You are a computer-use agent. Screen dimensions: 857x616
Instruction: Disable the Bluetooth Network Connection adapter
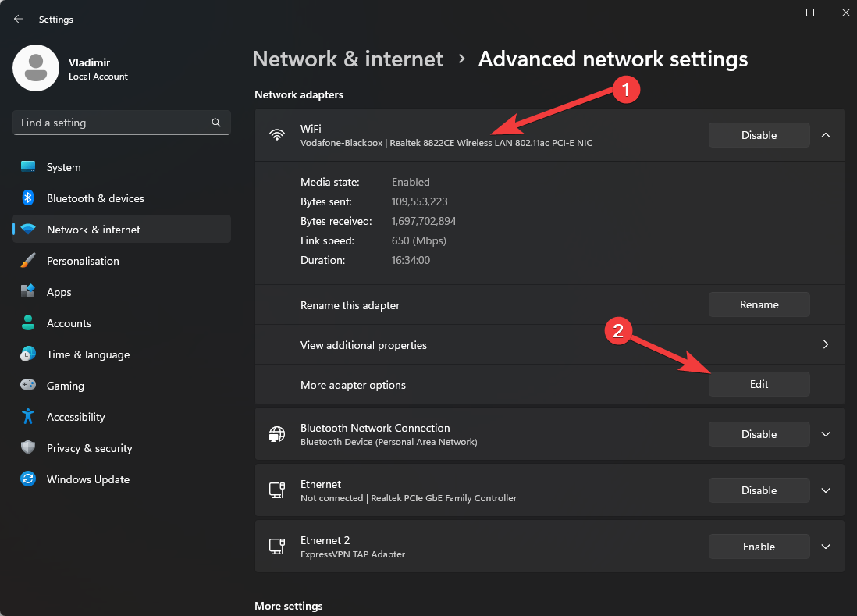click(x=759, y=434)
